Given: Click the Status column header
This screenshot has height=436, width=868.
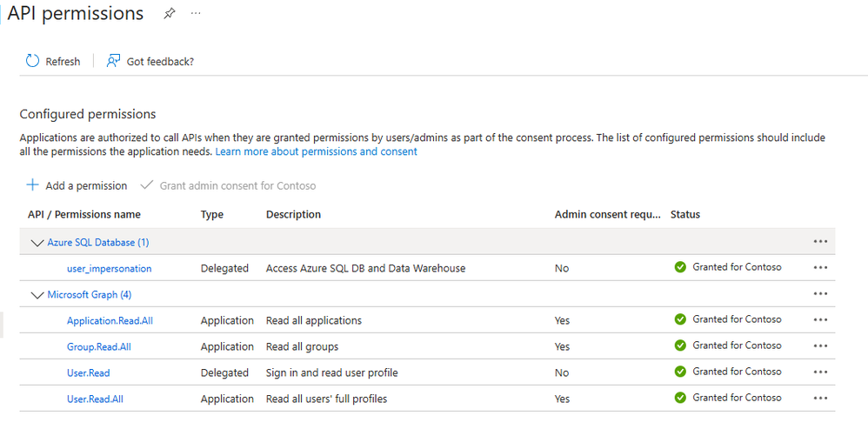Looking at the screenshot, I should coord(685,214).
